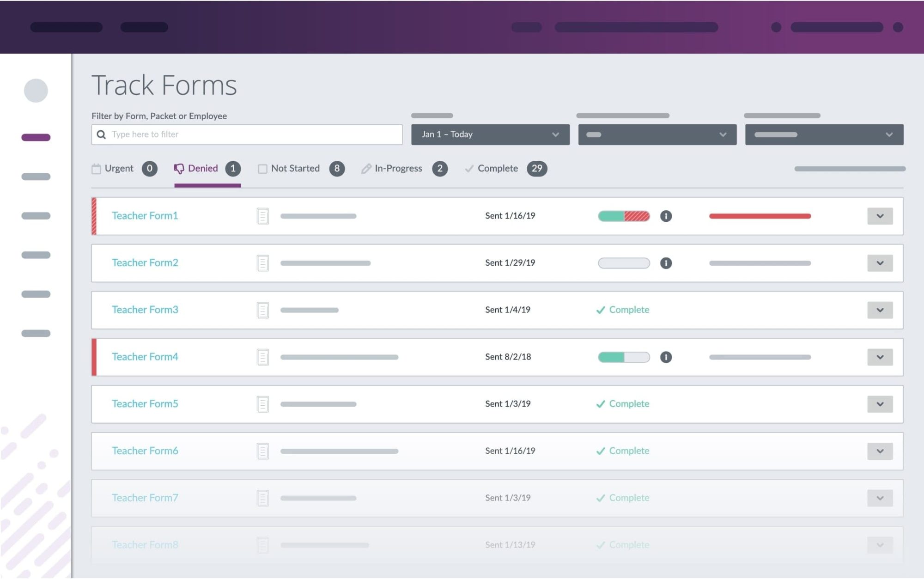This screenshot has height=579, width=924.
Task: Click the urgent calendar icon tab
Action: [95, 168]
